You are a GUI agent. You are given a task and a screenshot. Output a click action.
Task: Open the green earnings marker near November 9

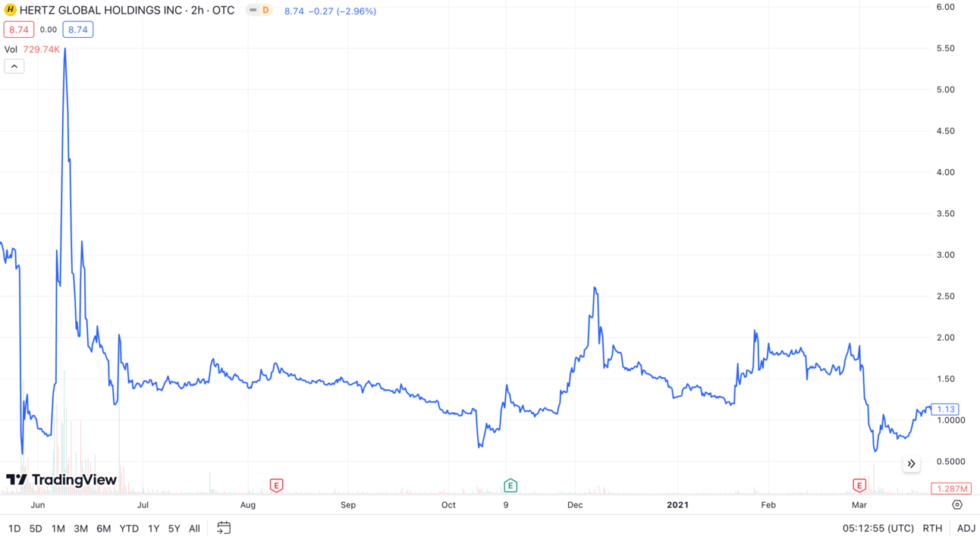pyautogui.click(x=510, y=485)
